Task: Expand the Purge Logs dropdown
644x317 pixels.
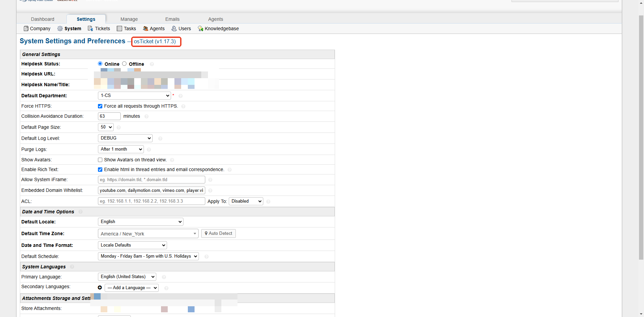Action: coord(121,149)
